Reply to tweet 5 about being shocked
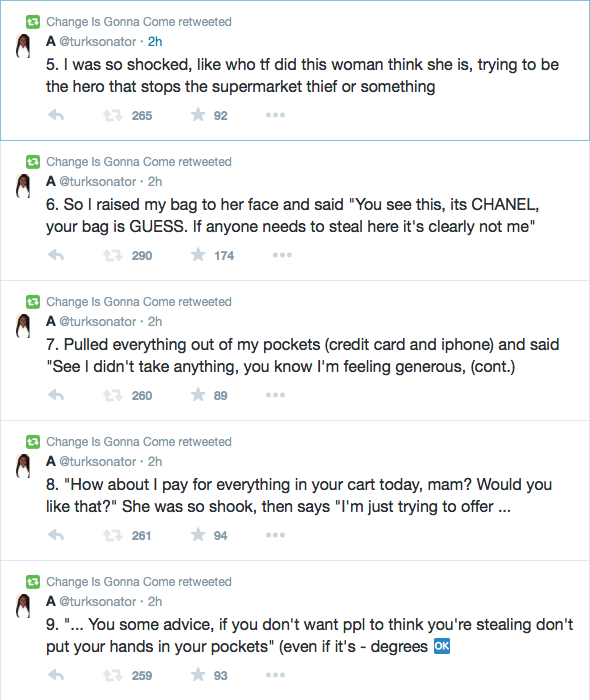Viewport: 590px width, 700px height. pyautogui.click(x=56, y=115)
